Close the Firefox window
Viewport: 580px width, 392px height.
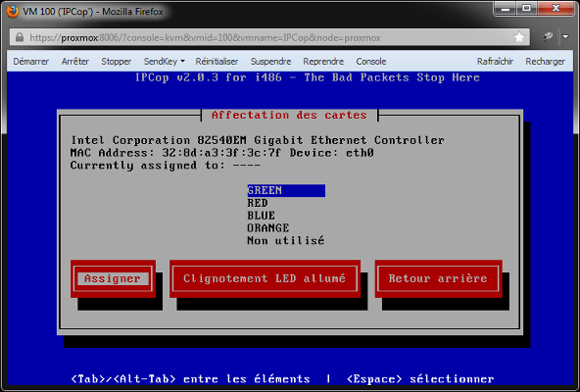(x=556, y=9)
